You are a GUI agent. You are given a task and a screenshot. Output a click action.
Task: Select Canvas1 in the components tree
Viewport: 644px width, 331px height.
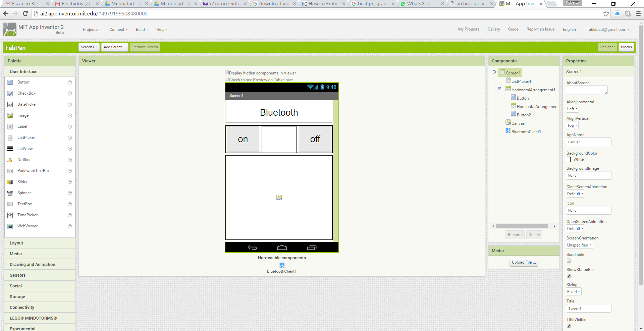[x=519, y=123]
